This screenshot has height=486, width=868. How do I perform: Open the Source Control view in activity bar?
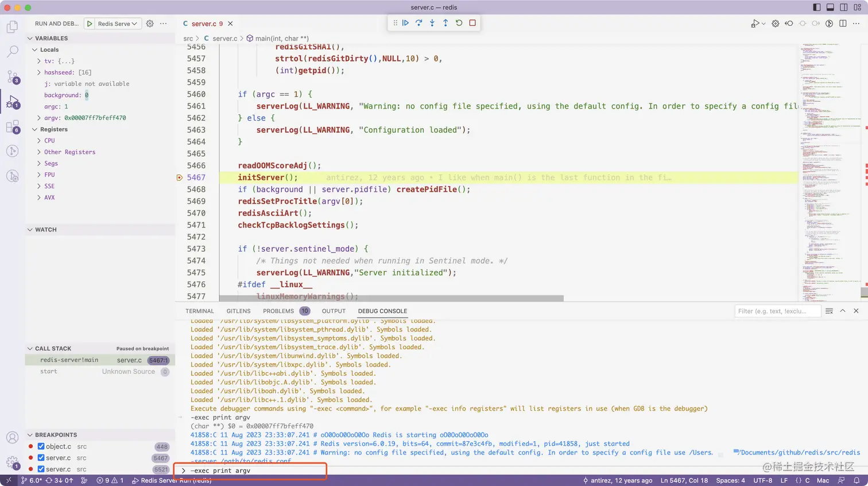(12, 77)
